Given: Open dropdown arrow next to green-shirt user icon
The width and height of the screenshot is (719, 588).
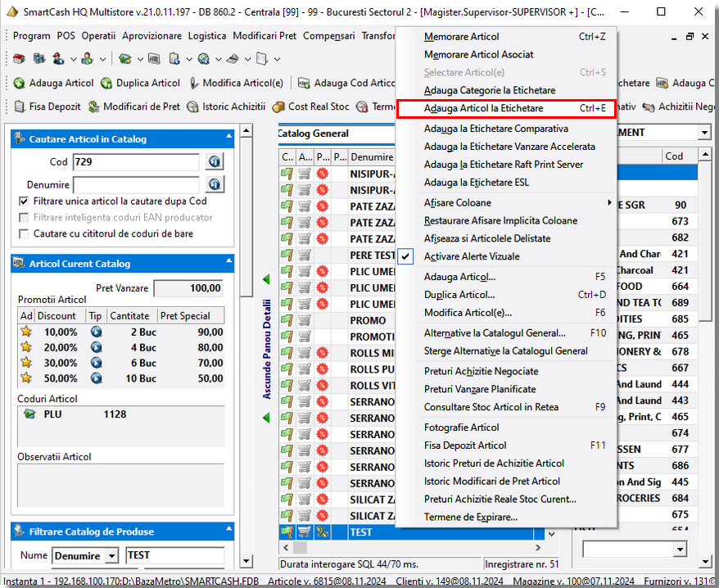Looking at the screenshot, I should [102, 59].
